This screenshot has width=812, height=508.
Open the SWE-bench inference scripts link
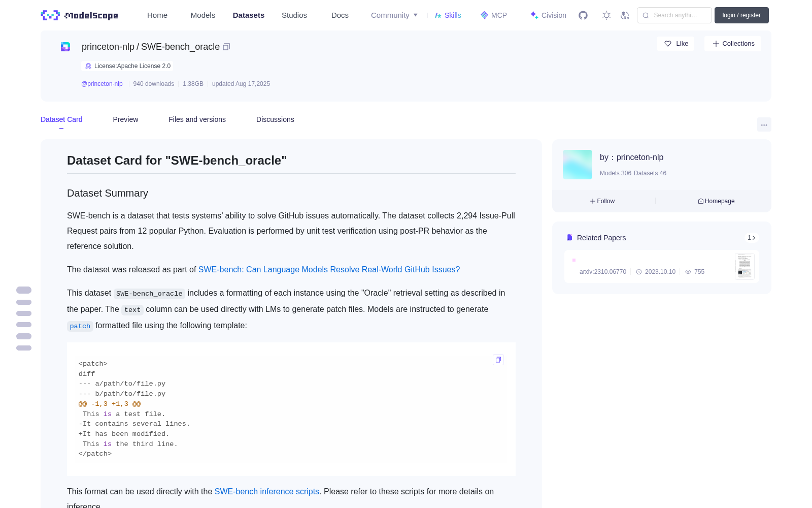click(x=267, y=492)
